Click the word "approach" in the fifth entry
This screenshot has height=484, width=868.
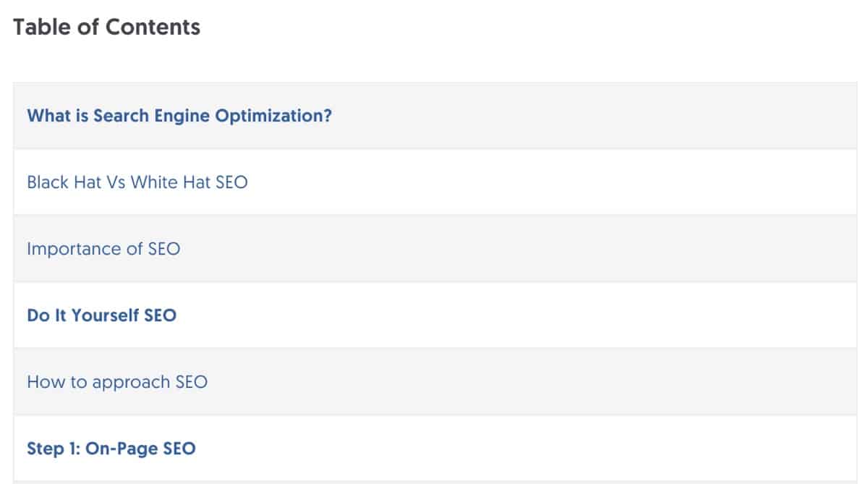coord(132,382)
